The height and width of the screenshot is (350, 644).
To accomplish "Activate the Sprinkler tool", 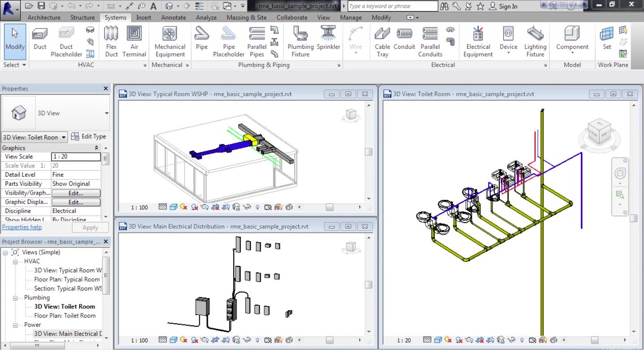I will click(328, 40).
